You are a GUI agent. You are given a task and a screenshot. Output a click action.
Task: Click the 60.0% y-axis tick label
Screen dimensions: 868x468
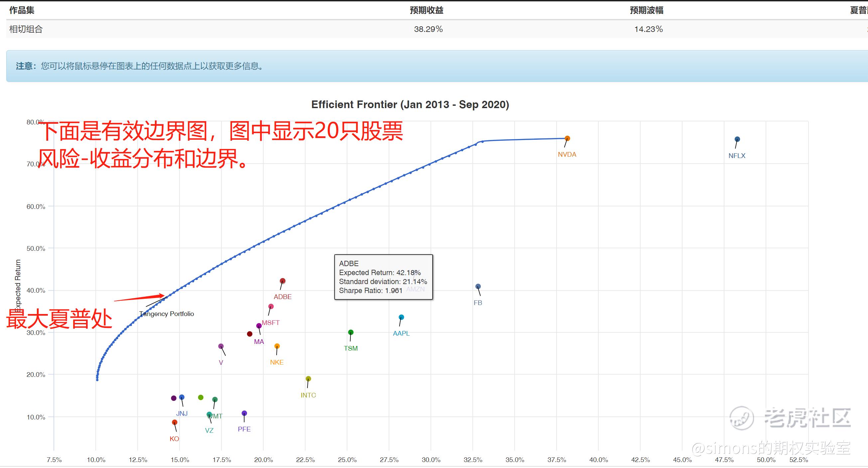tap(36, 206)
